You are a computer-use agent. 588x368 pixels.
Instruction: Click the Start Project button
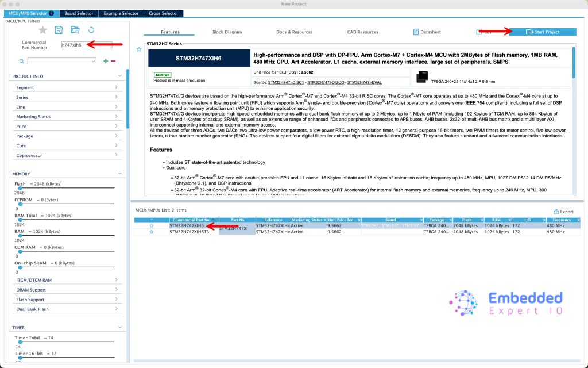[x=543, y=32]
